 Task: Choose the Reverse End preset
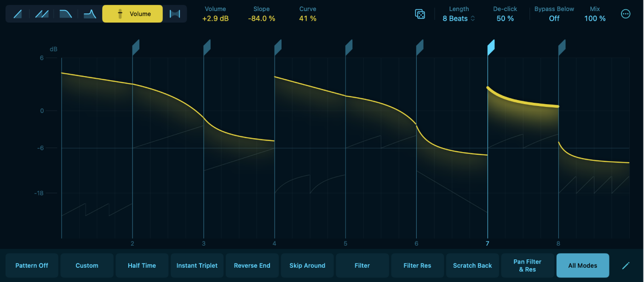pos(252,265)
